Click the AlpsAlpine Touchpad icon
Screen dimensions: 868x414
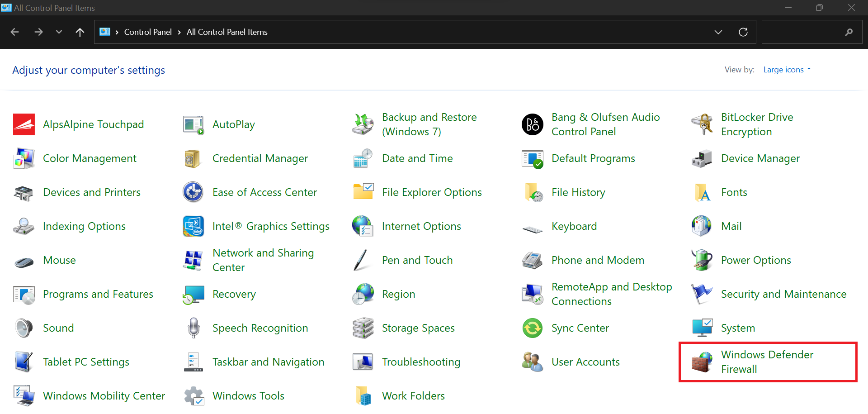pos(24,124)
